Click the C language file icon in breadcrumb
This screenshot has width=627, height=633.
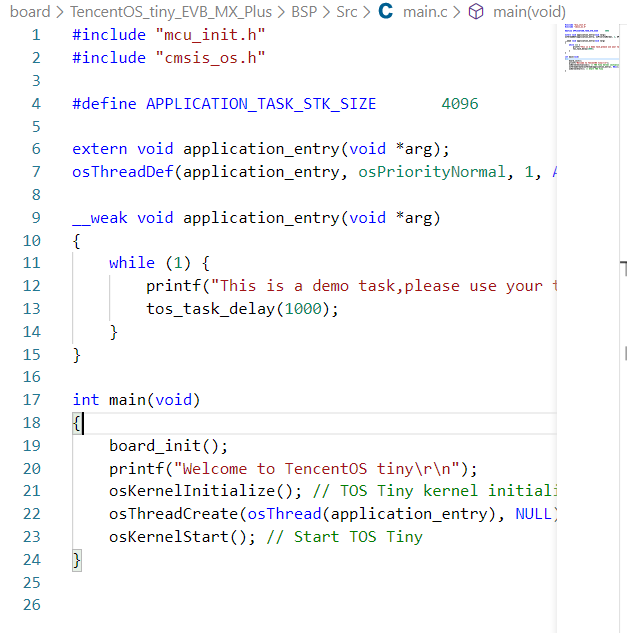tap(386, 11)
